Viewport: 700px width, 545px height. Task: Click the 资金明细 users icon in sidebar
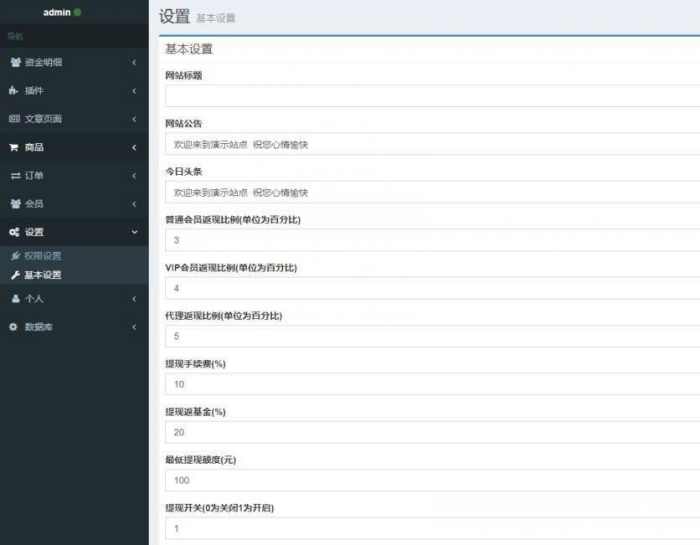coord(14,62)
